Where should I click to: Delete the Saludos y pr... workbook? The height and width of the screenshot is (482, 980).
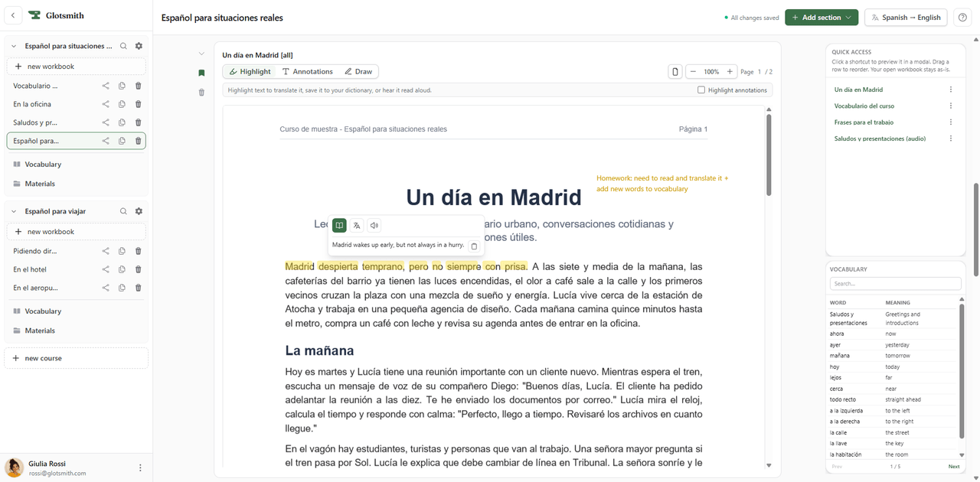point(139,122)
